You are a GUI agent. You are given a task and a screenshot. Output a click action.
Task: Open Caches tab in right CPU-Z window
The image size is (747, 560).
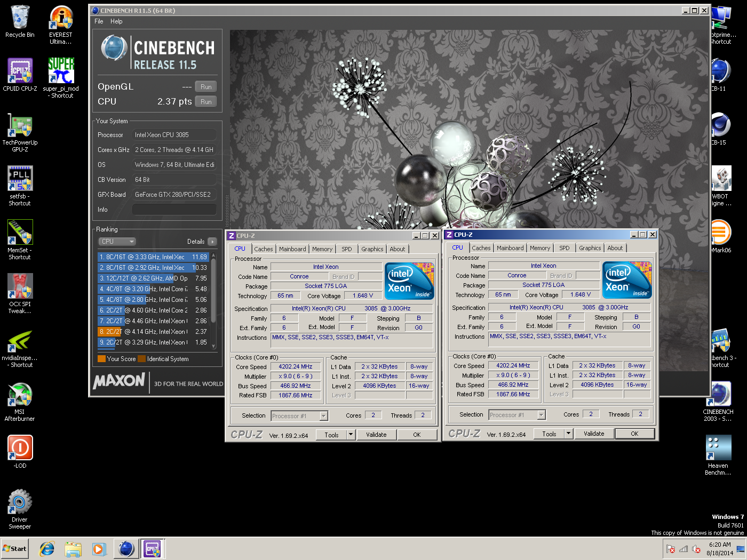pyautogui.click(x=481, y=248)
